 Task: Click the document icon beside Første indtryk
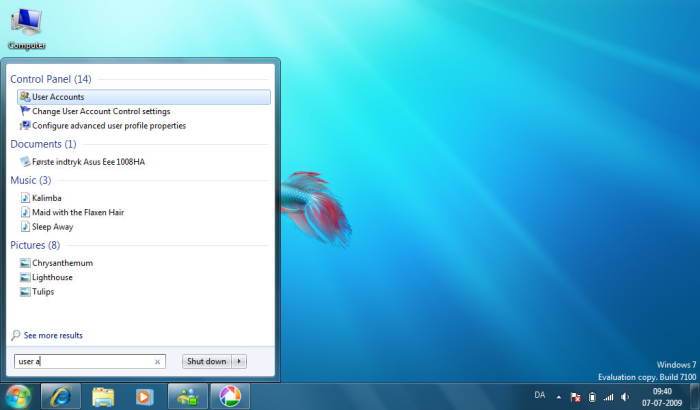(x=25, y=161)
